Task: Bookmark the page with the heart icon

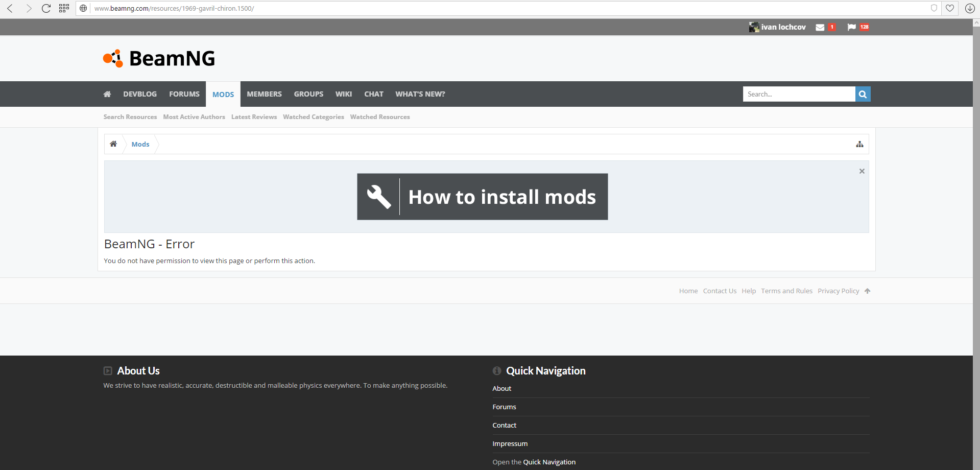Action: click(950, 8)
